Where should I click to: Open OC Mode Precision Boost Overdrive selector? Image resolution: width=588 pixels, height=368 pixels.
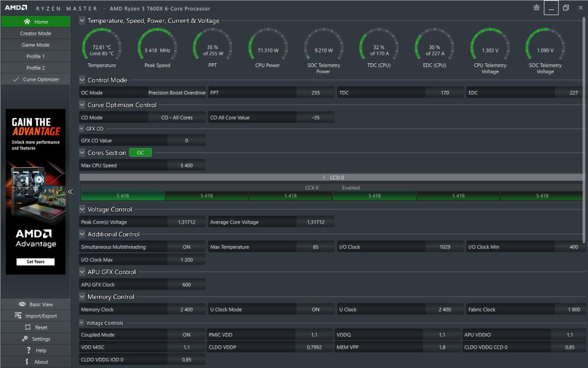click(x=177, y=92)
